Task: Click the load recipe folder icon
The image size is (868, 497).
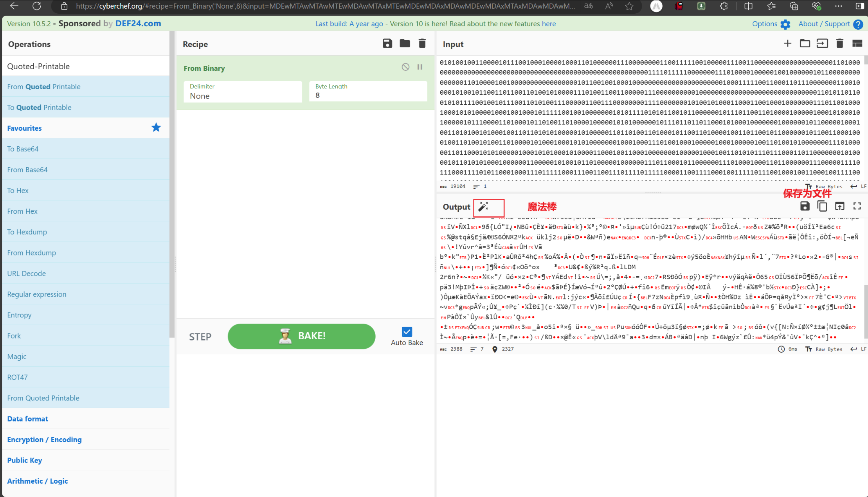Action: (x=405, y=44)
